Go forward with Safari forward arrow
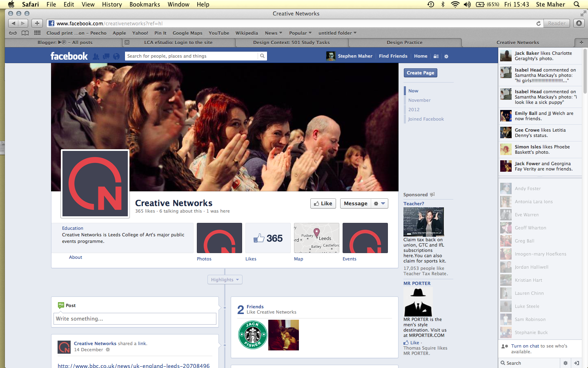This screenshot has width=588, height=368. [x=23, y=23]
